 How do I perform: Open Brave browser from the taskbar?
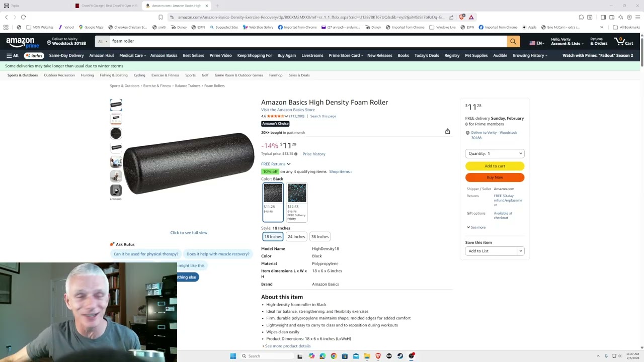click(x=378, y=356)
